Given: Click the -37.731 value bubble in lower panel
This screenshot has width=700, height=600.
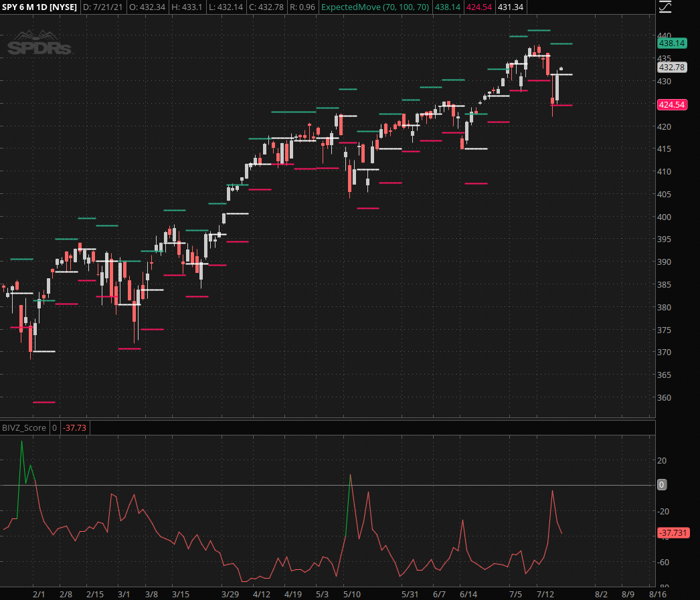Looking at the screenshot, I should 674,533.
